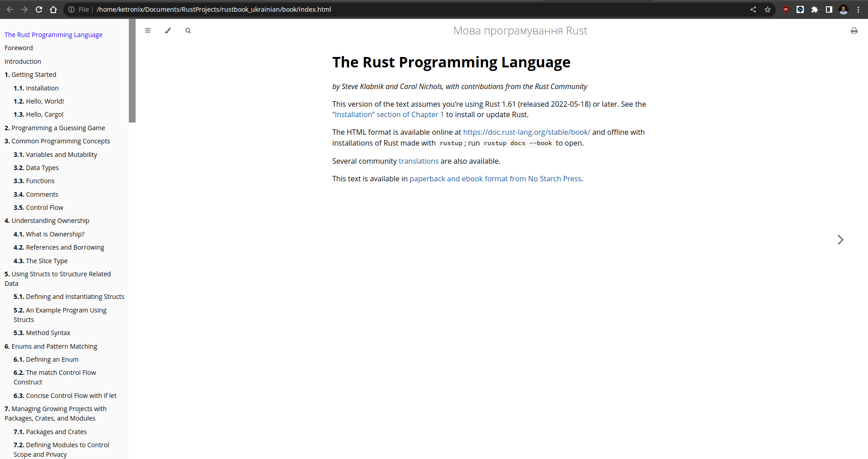Toggle the browser side panel
This screenshot has height=459, width=868.
[829, 9]
